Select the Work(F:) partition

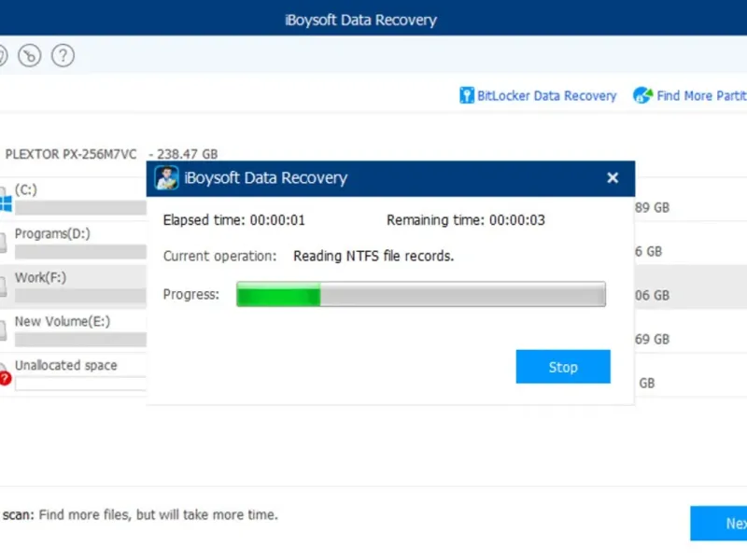tap(41, 278)
